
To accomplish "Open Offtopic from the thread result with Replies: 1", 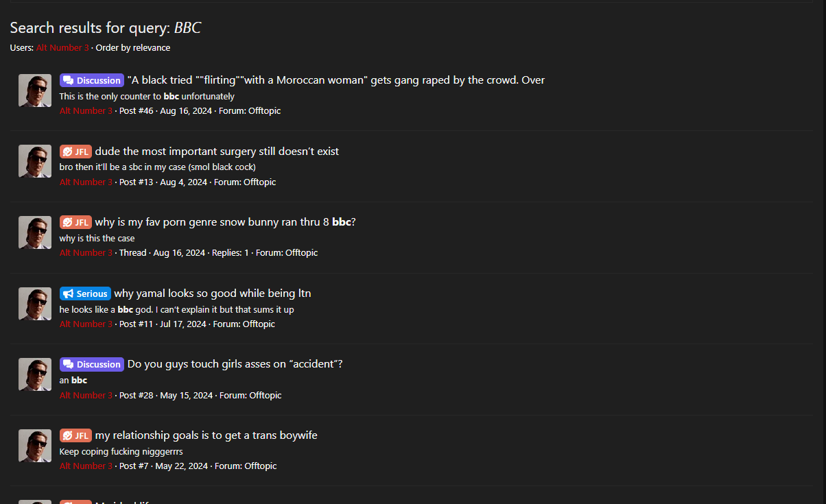I will [x=301, y=253].
